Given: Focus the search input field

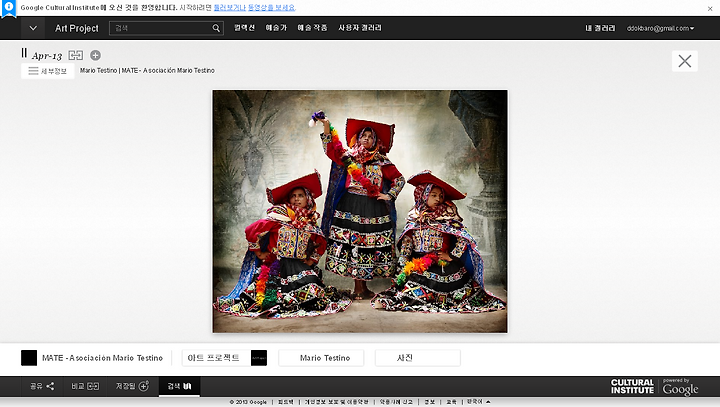Looking at the screenshot, I should (160, 28).
